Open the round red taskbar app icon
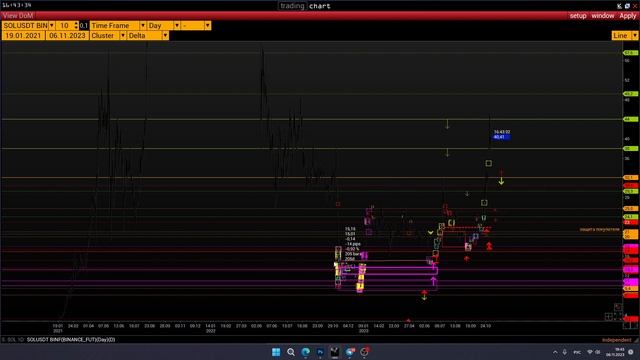 point(364,352)
